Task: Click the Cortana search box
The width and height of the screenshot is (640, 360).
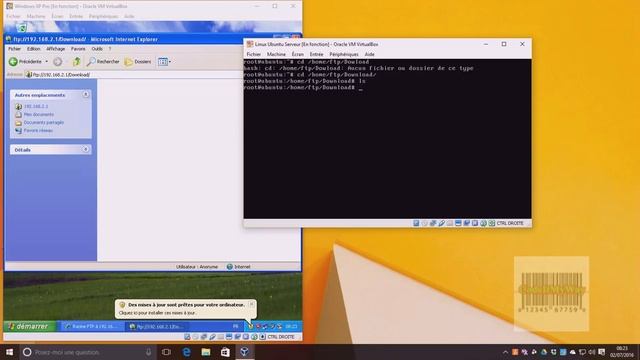Action: [x=88, y=352]
